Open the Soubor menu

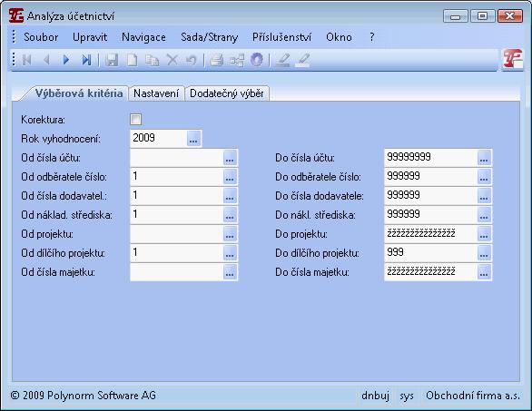[41, 37]
